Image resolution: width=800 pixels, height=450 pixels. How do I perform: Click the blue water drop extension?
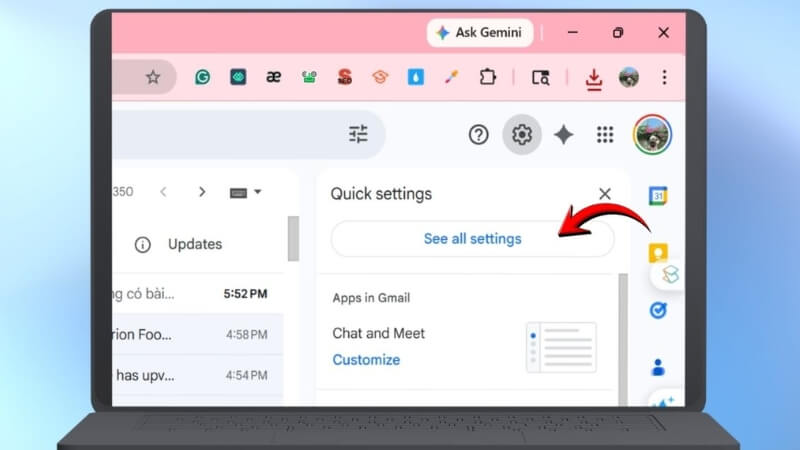(415, 77)
